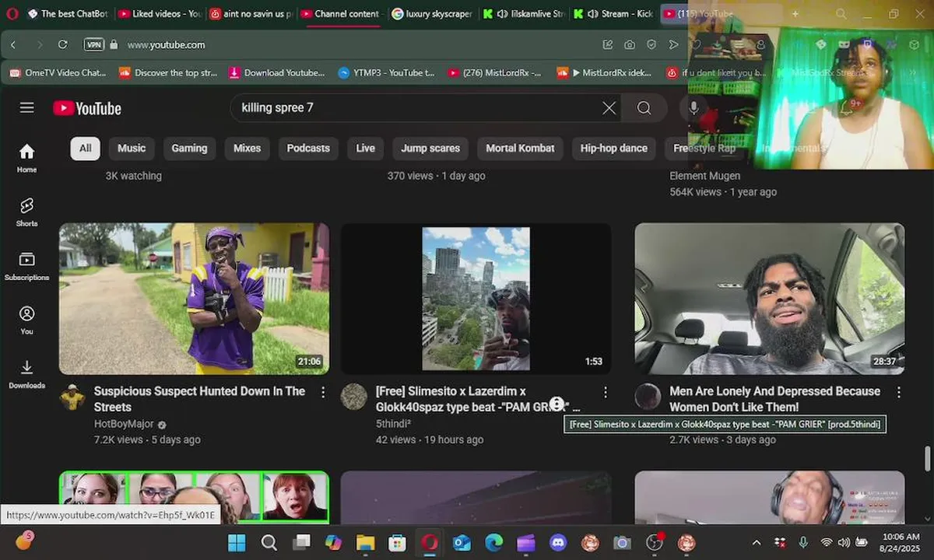
Task: Go to the YouTube logo home link
Action: click(87, 108)
